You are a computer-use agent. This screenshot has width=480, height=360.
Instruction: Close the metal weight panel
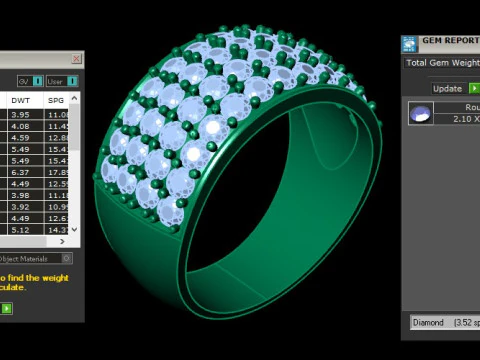click(76, 59)
